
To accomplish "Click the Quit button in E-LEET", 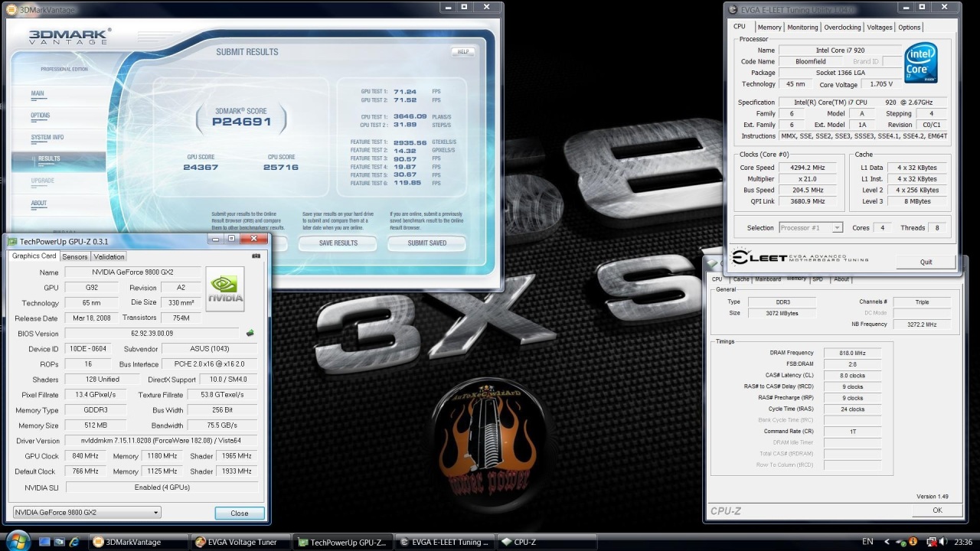I will [x=926, y=262].
